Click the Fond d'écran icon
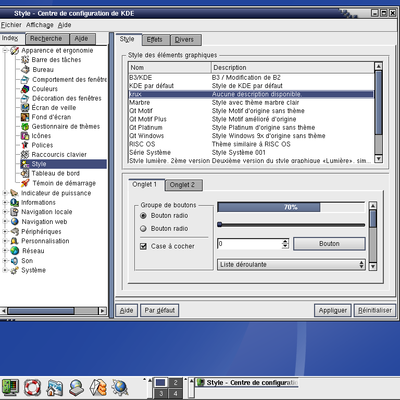The width and height of the screenshot is (400, 400). 25,117
